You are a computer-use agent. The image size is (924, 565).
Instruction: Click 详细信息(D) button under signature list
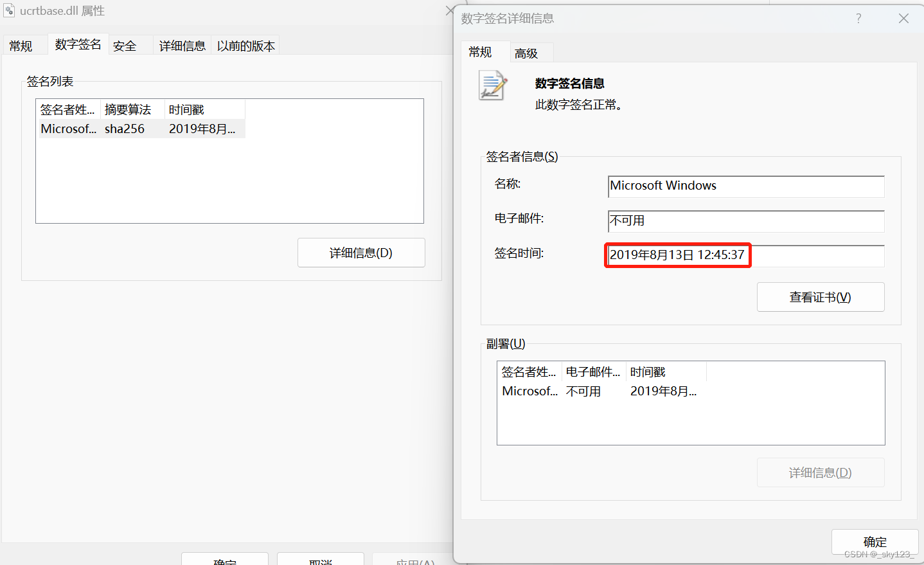click(361, 253)
